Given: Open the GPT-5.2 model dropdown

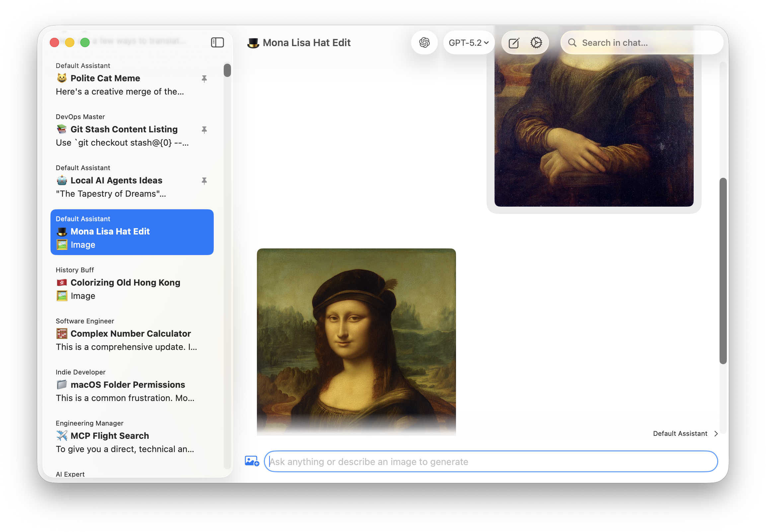Looking at the screenshot, I should pos(468,42).
